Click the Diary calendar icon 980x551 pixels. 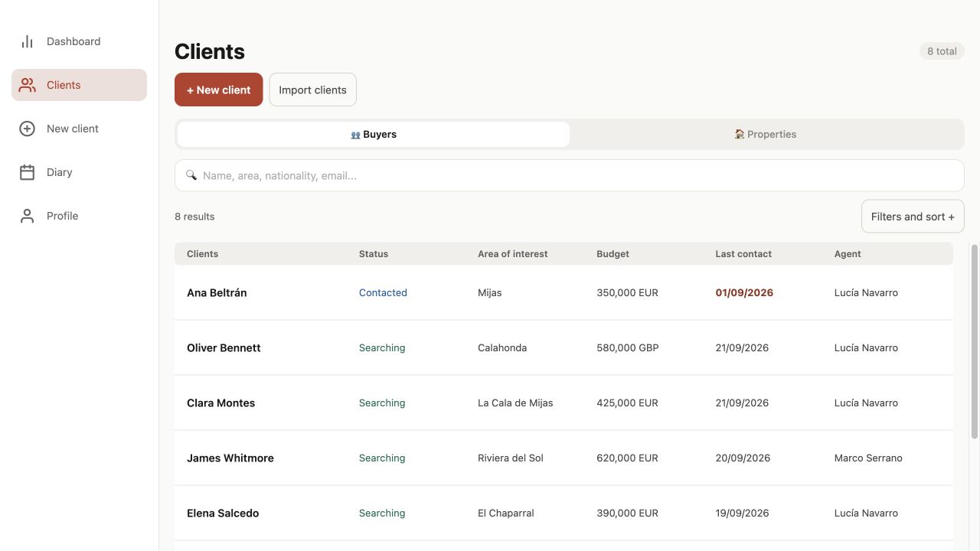pos(28,172)
